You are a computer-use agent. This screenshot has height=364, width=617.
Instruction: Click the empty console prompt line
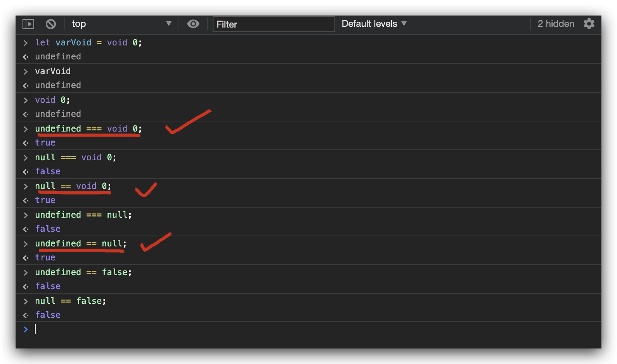click(x=308, y=329)
